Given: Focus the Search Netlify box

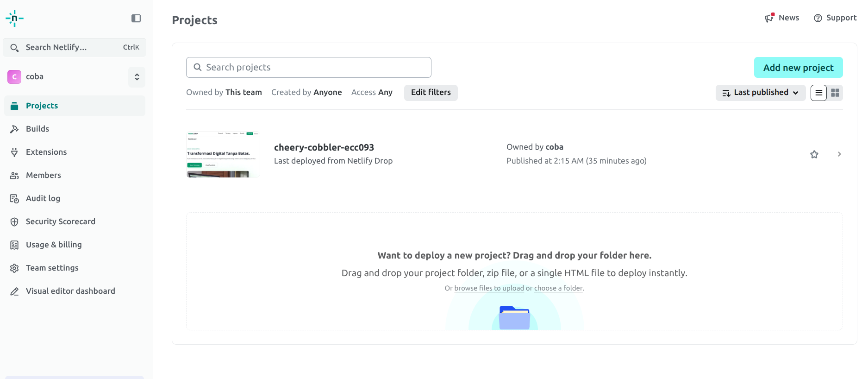Looking at the screenshot, I should click(75, 48).
